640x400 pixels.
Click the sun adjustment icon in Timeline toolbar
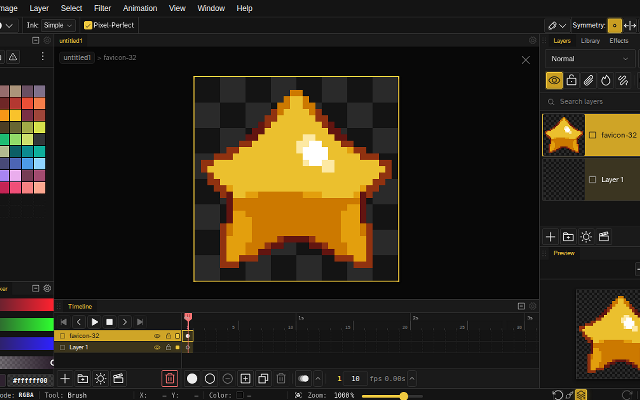[100, 379]
